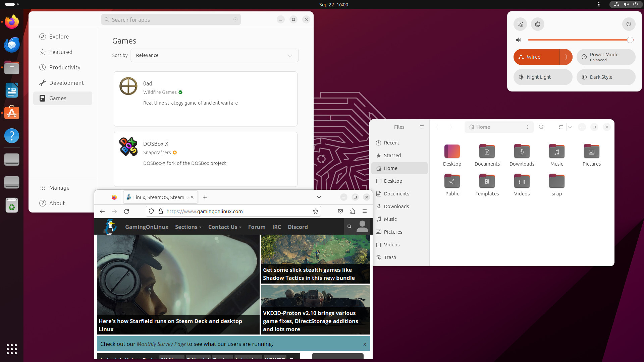Open Firefox extensions puzzle icon
This screenshot has height=362, width=644.
pos(353,212)
